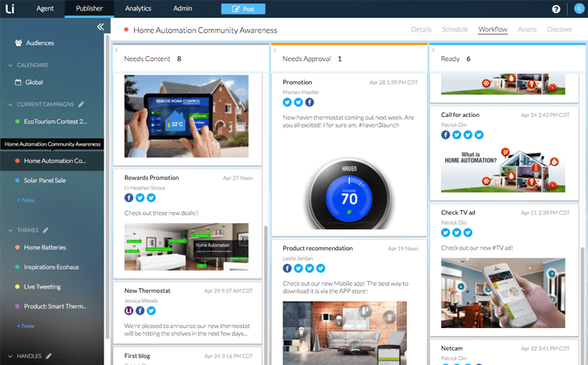Viewport: 588px width, 365px height.
Task: Click first Twitter icon on Rewards Promotion card
Action: [140, 197]
